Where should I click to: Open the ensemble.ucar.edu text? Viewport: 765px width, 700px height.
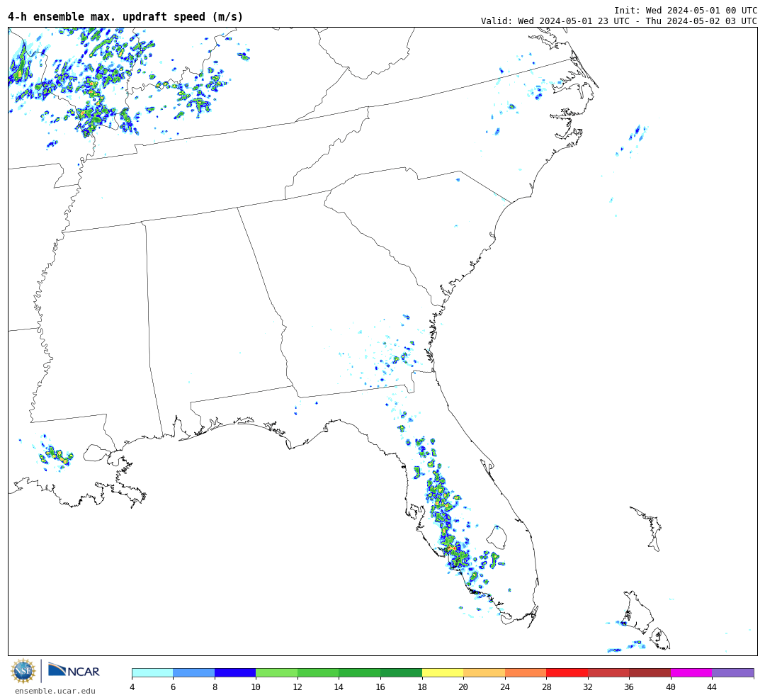(x=55, y=691)
